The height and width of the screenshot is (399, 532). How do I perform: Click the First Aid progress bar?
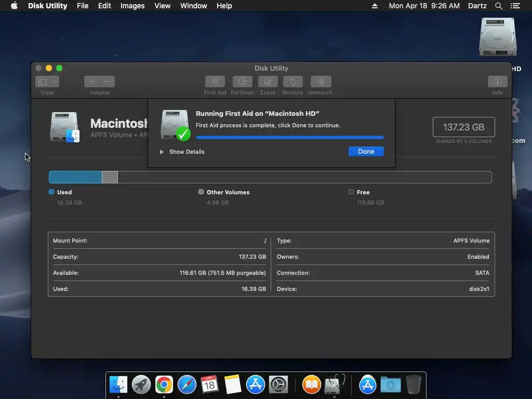(x=290, y=137)
